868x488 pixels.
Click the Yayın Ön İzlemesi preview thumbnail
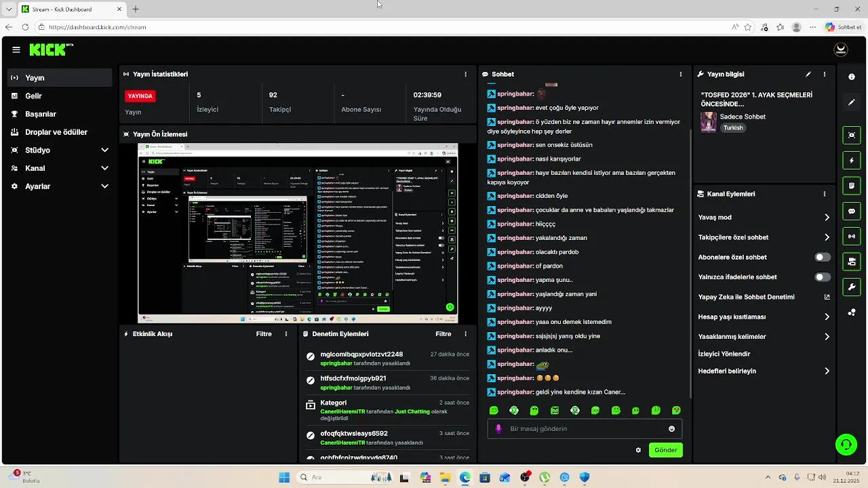298,233
